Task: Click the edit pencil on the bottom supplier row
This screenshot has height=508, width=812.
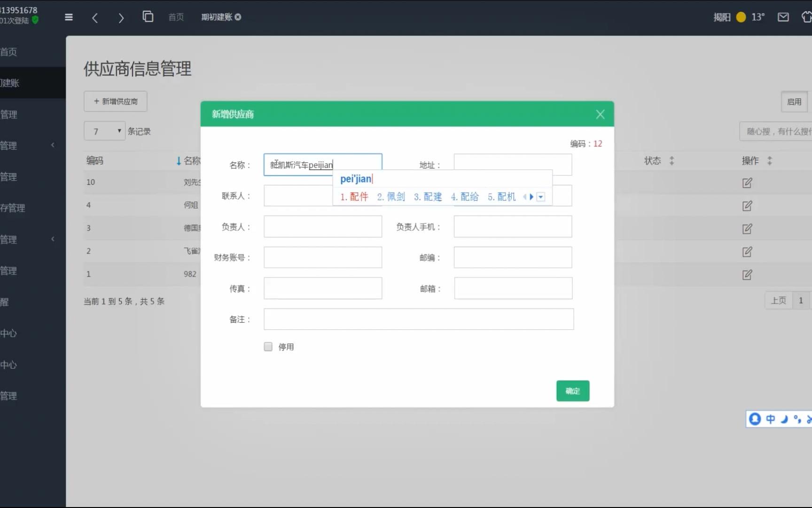Action: (747, 275)
